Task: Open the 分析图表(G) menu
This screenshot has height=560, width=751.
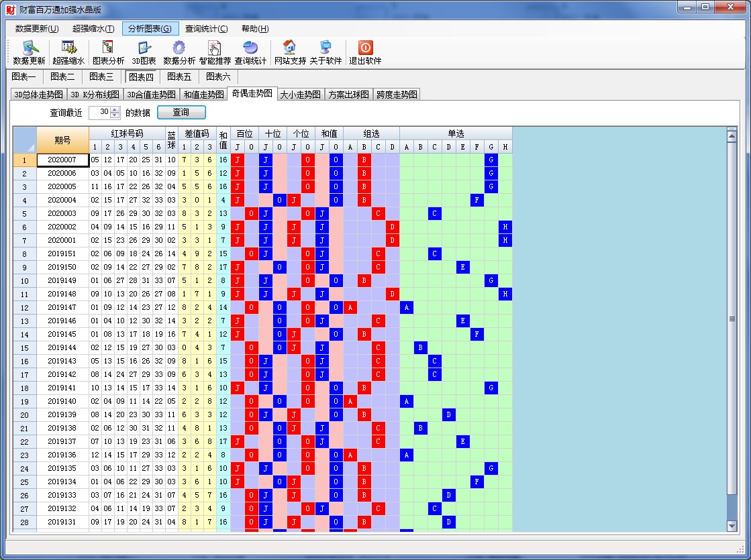Action: [x=150, y=29]
